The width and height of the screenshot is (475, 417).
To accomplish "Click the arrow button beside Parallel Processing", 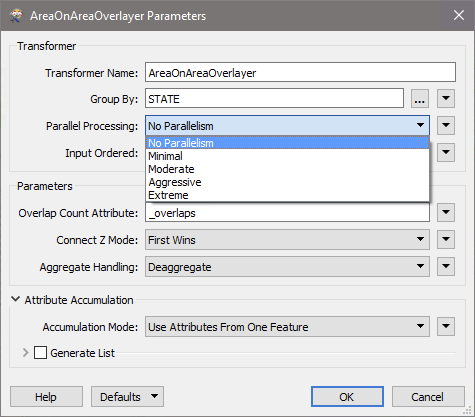I will coord(446,125).
